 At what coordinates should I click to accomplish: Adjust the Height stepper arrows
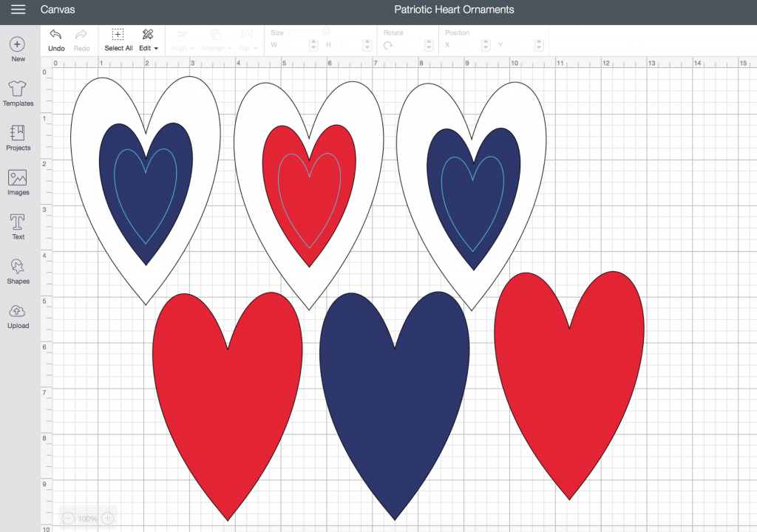click(x=367, y=45)
